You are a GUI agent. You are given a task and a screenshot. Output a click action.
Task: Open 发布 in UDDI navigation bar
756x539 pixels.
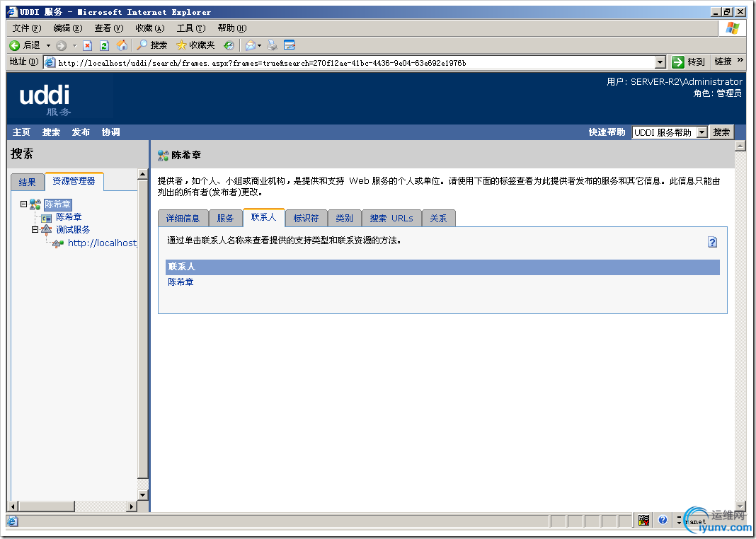pyautogui.click(x=81, y=132)
